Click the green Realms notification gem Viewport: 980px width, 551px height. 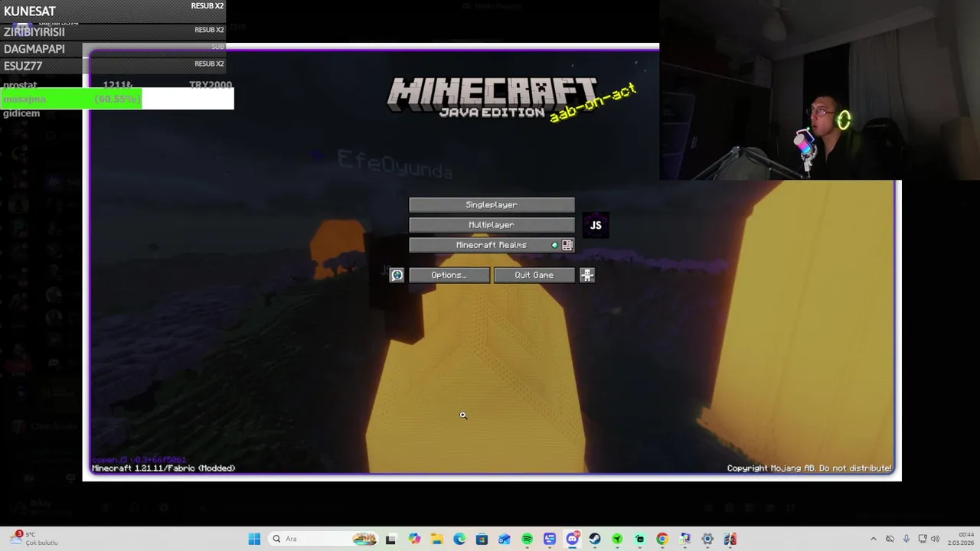(555, 245)
